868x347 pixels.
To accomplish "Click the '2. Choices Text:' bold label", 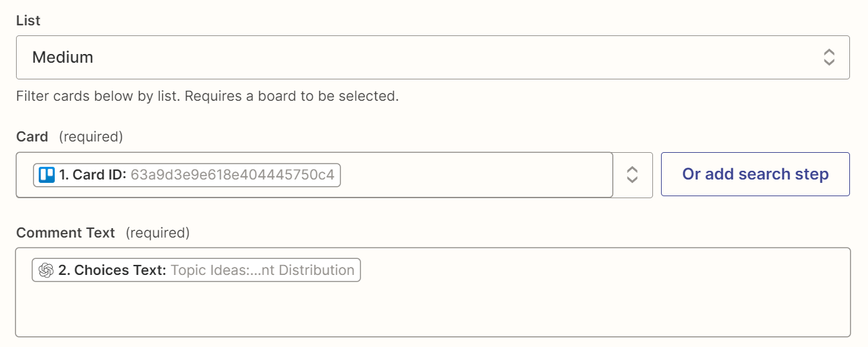I will [112, 270].
